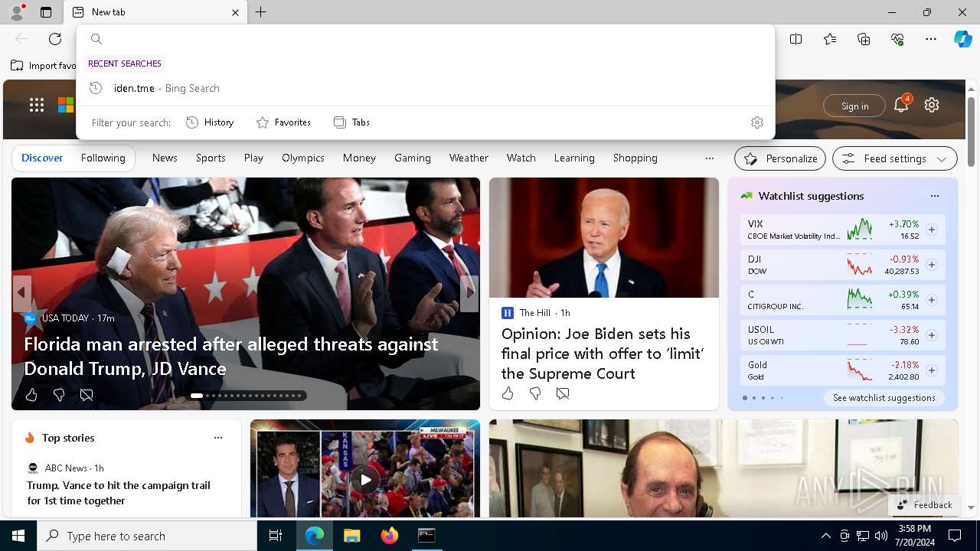Add Citigroup to watchlist
The width and height of the screenshot is (980, 551).
click(932, 300)
